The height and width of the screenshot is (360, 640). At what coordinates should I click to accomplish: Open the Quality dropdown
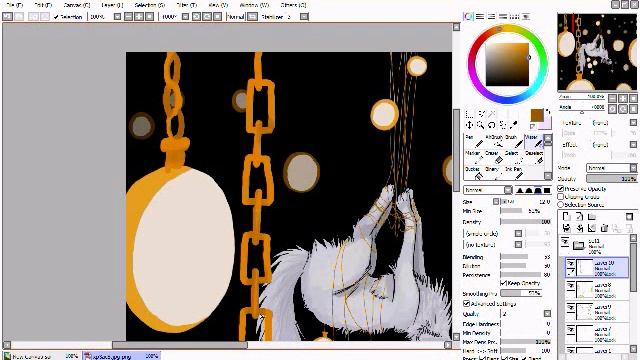point(547,313)
